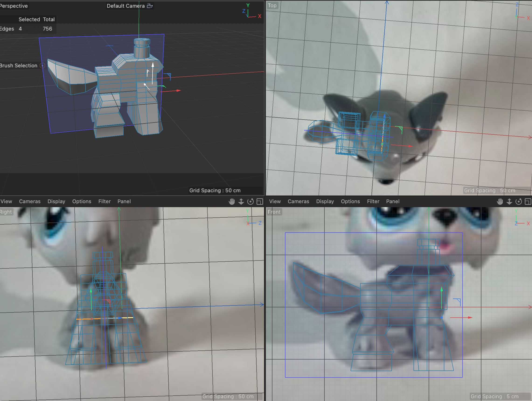
Task: Select the pan hand tool in the left viewport toolbar
Action: 232,201
